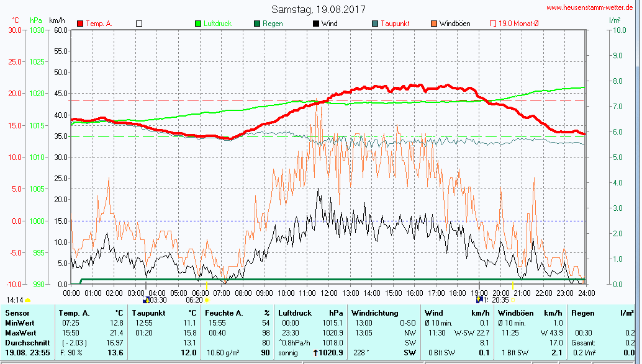This screenshot has height=364, width=642.
Task: Click the bright green Luftdruck legend square
Action: (x=198, y=24)
